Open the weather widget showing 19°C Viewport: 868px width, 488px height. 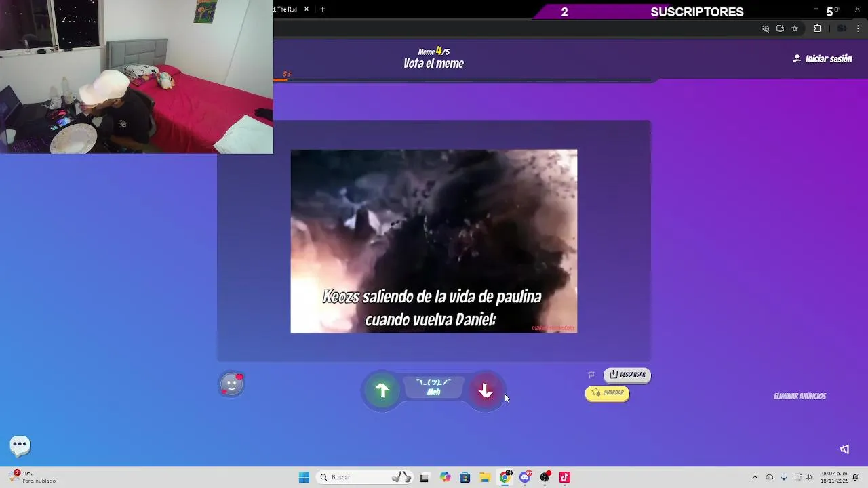[33, 477]
